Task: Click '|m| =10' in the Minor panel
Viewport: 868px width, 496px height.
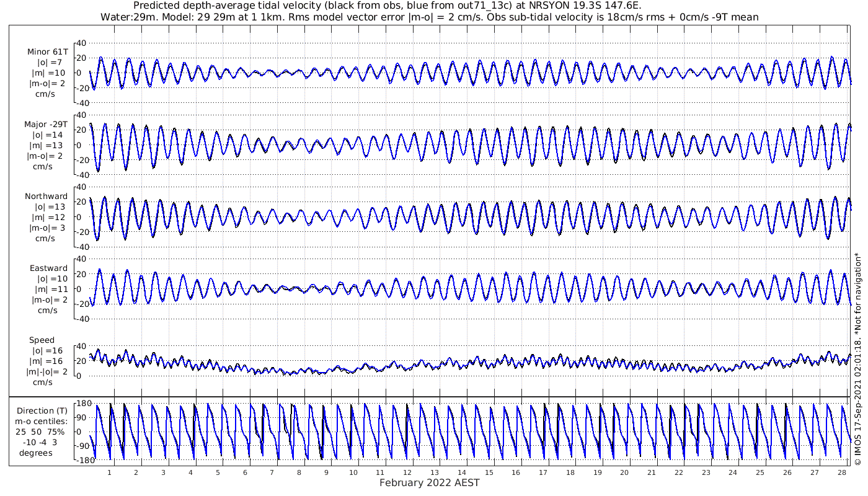Action: [x=48, y=73]
